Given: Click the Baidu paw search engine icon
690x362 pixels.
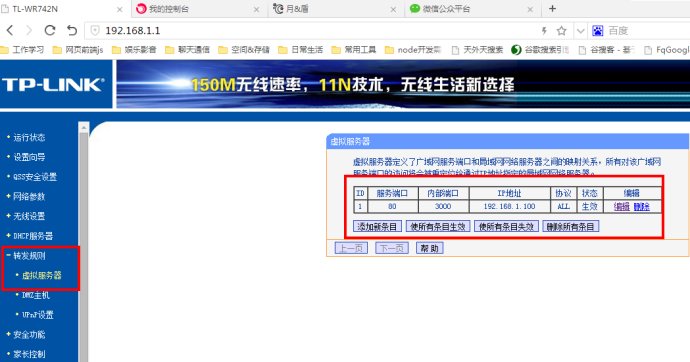Looking at the screenshot, I should click(x=598, y=30).
